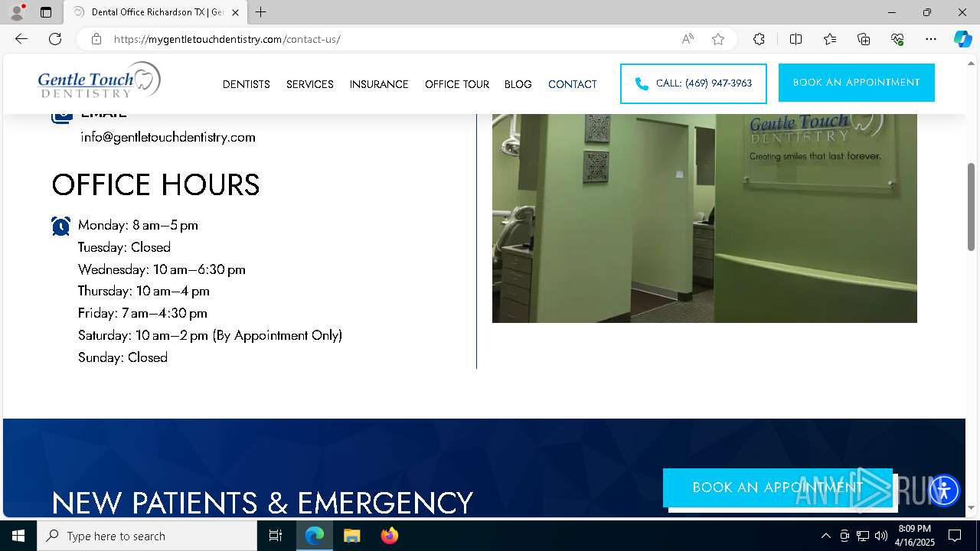Screen dimensions: 980x551
Task: Open File Explorer from the taskbar
Action: click(x=351, y=536)
